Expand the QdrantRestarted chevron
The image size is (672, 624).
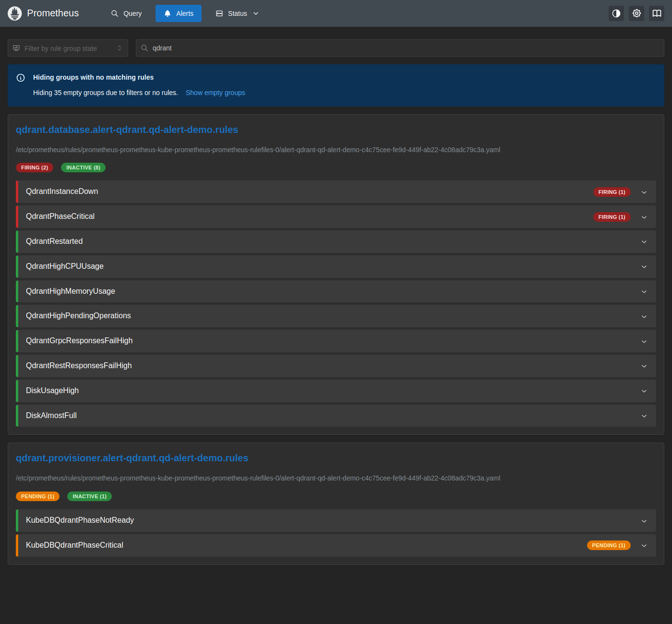pyautogui.click(x=644, y=242)
